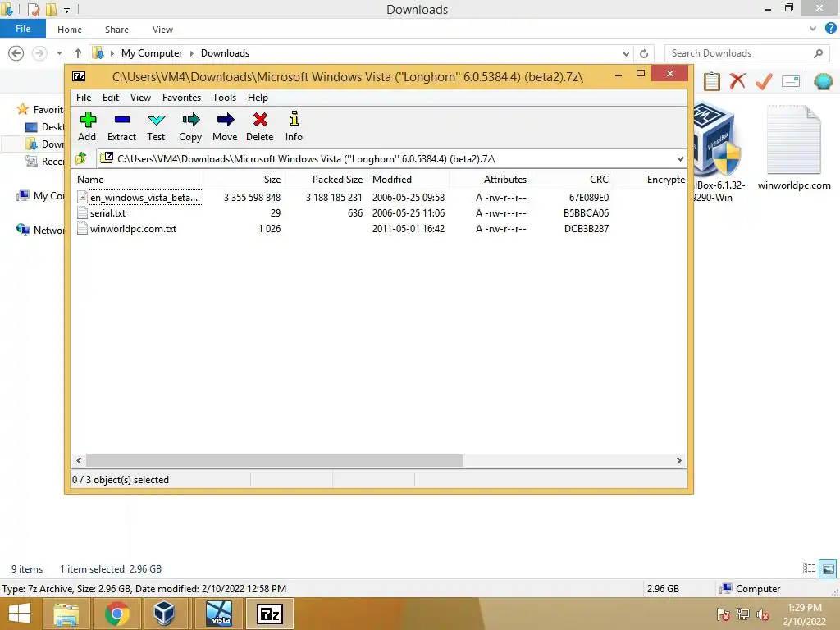This screenshot has height=630, width=840.
Task: Expand the 7-Zip address path dropdown
Action: point(680,158)
